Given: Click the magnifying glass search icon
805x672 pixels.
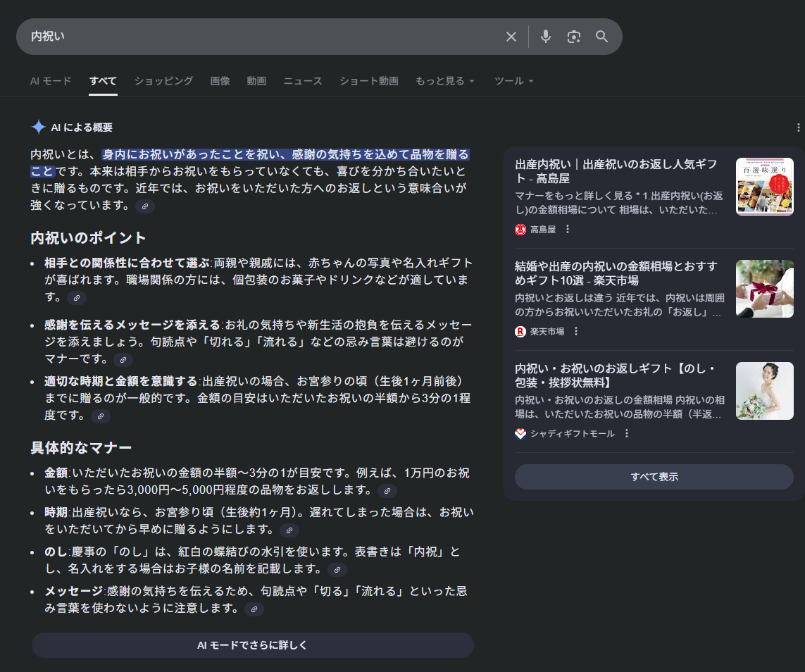Looking at the screenshot, I should point(601,37).
